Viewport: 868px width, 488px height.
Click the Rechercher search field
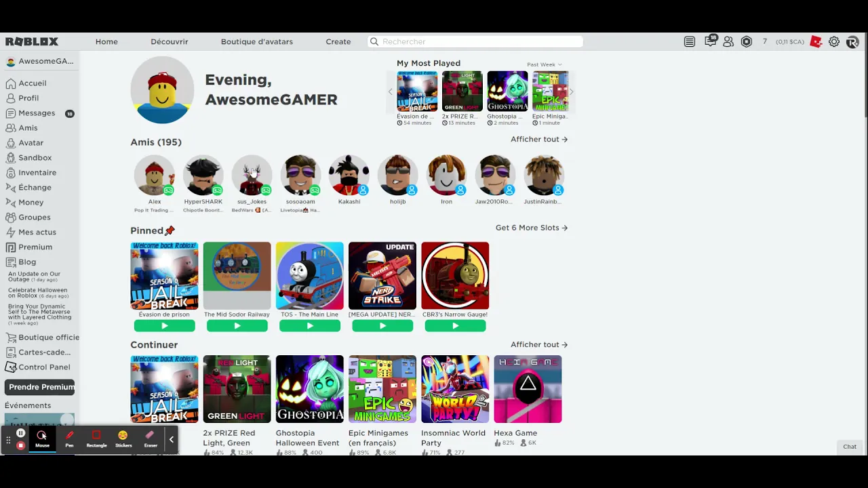coord(475,41)
